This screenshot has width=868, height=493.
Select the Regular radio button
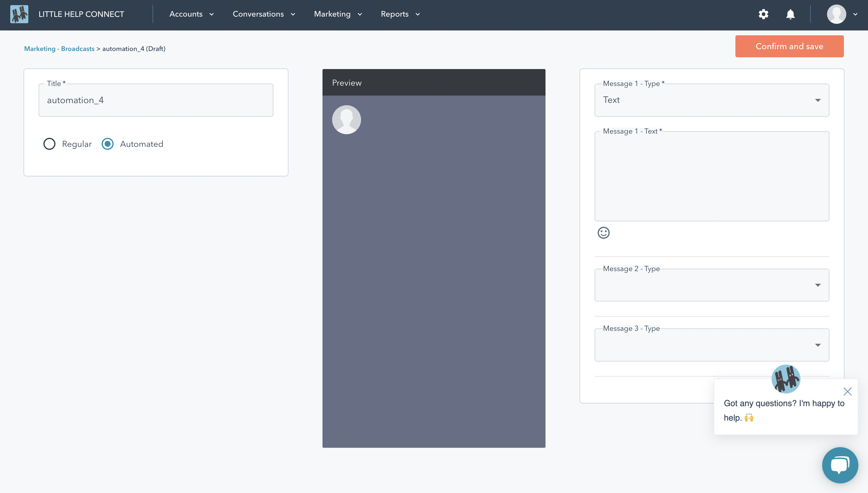click(x=49, y=144)
